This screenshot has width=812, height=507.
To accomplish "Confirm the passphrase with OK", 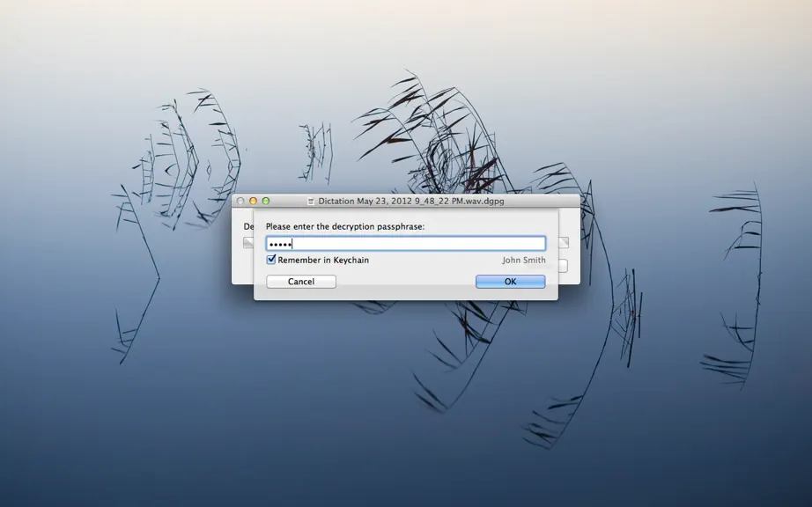I will [510, 282].
